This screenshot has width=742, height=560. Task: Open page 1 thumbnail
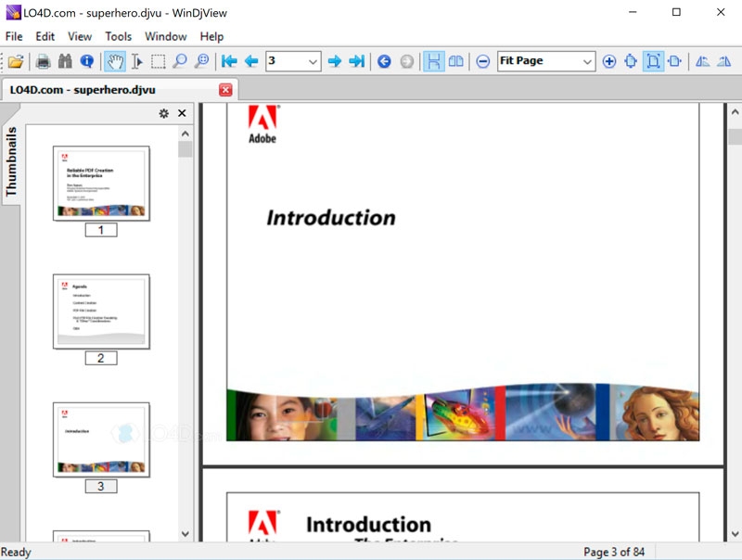[101, 184]
